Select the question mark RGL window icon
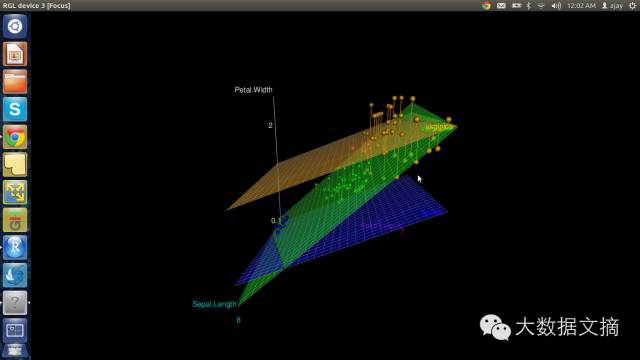This screenshot has height=360, width=640. tap(15, 302)
